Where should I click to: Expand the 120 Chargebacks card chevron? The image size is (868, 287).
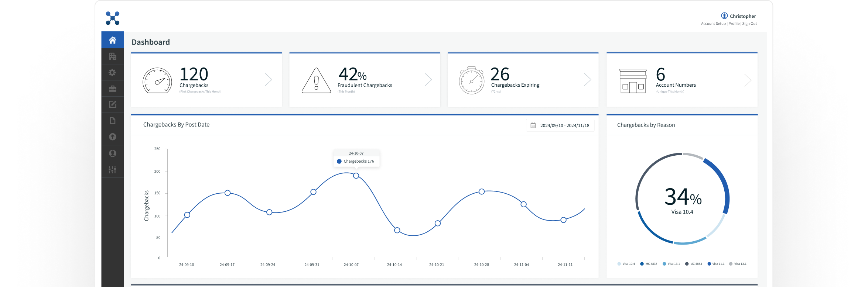tap(269, 80)
